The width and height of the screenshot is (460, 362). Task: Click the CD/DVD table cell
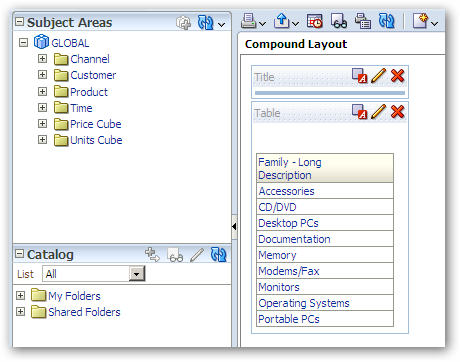coord(325,207)
